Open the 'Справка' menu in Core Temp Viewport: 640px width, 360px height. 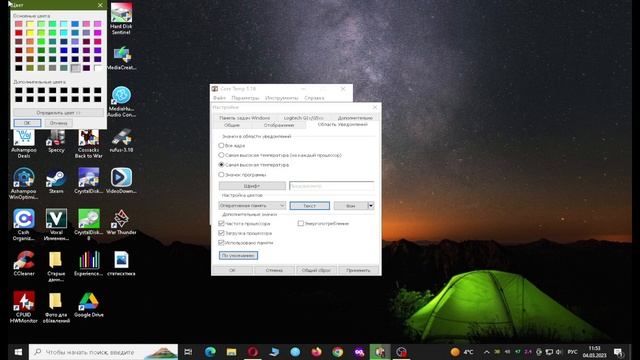click(314, 98)
